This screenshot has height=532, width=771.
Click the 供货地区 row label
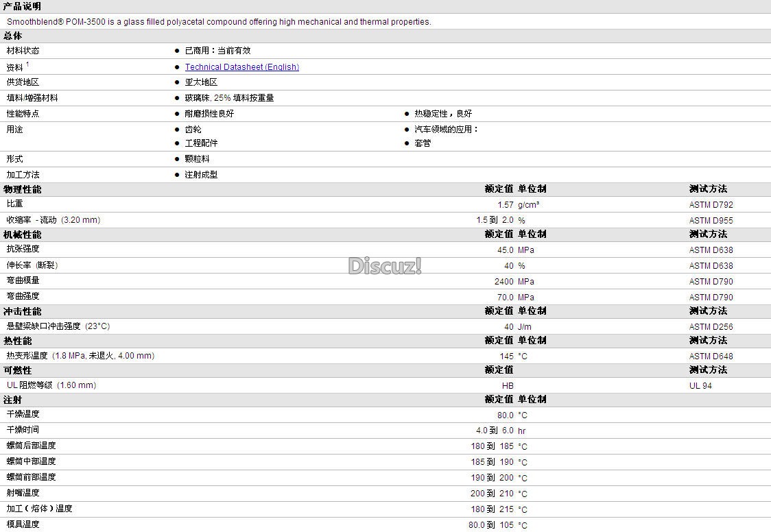[x=23, y=82]
